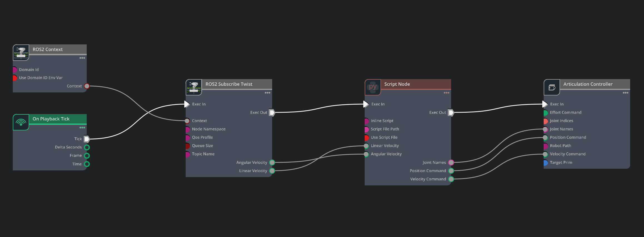Click the Robot Path input port
644x237 pixels.
pos(545,146)
